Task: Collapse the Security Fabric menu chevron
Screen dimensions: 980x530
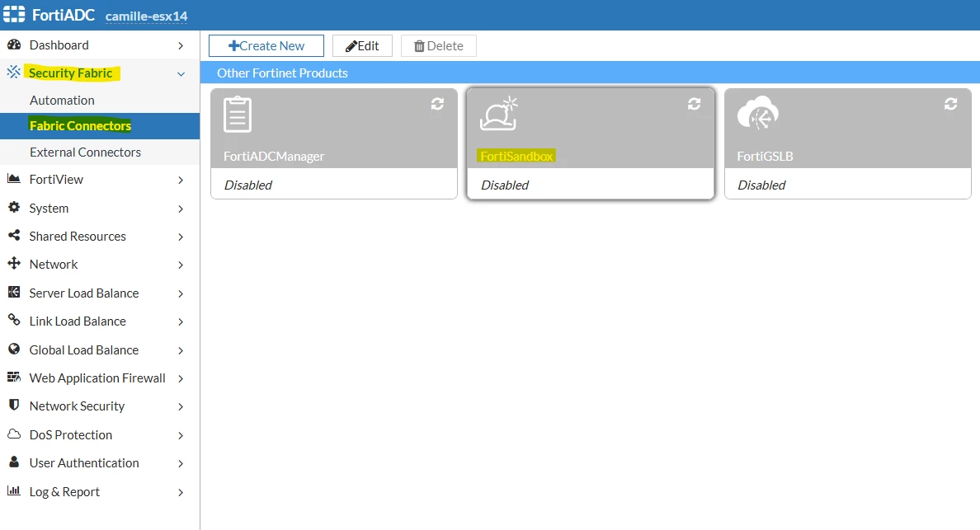Action: [x=181, y=73]
